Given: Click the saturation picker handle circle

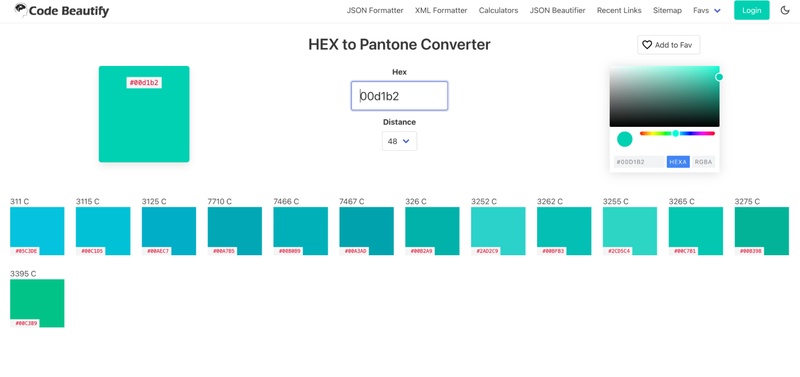Looking at the screenshot, I should click(x=719, y=77).
